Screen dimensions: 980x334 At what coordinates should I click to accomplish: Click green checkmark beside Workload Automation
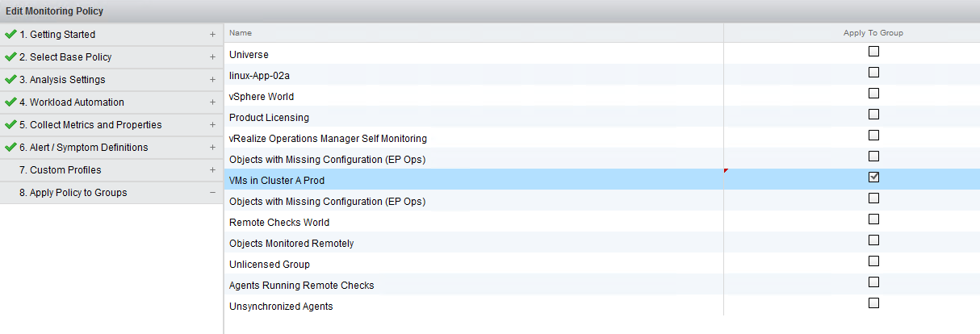pos(10,102)
